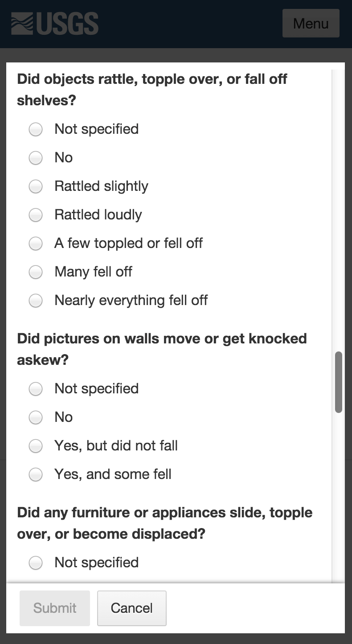
Task: Click the 'Yes, and some fell' label text
Action: coord(113,474)
